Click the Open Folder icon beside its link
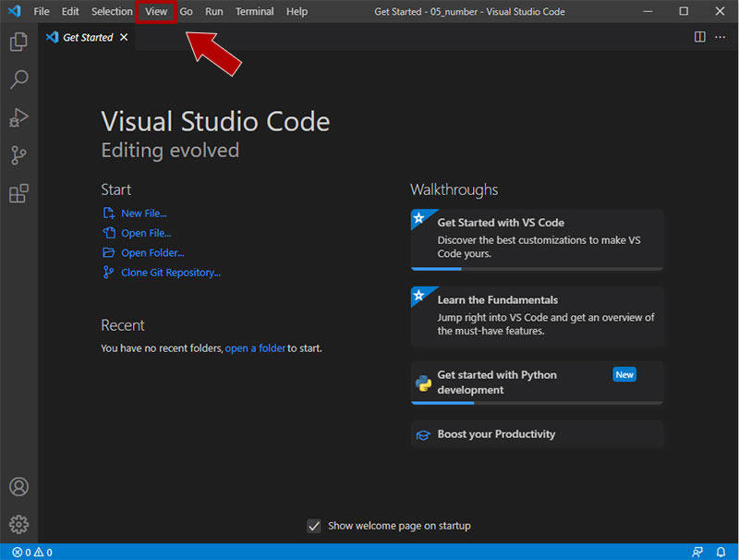The image size is (739, 560). tap(109, 252)
